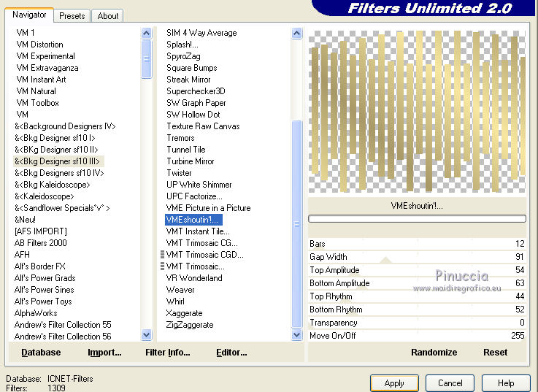Select Alf's Border FX category
Screen dimensions: 538x392
click(x=40, y=266)
